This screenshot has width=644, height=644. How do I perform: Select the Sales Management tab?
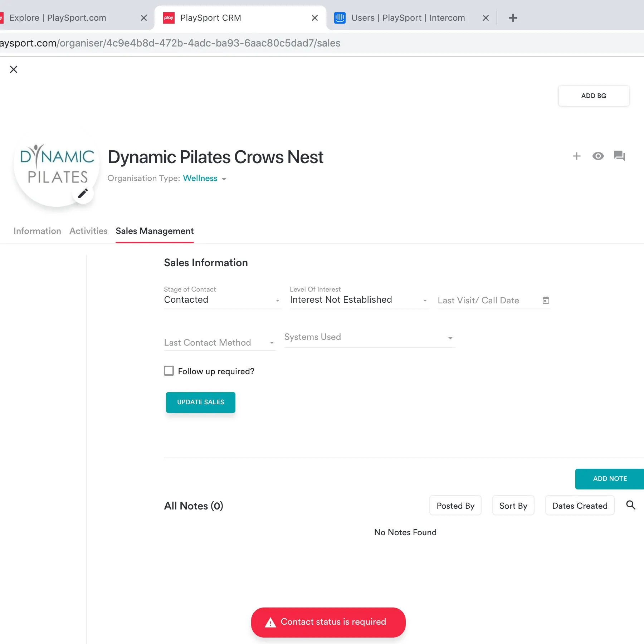[x=155, y=231]
